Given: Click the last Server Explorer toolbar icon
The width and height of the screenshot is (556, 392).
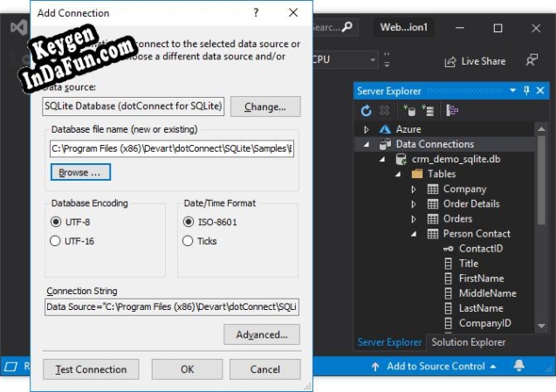Looking at the screenshot, I should pyautogui.click(x=452, y=111).
